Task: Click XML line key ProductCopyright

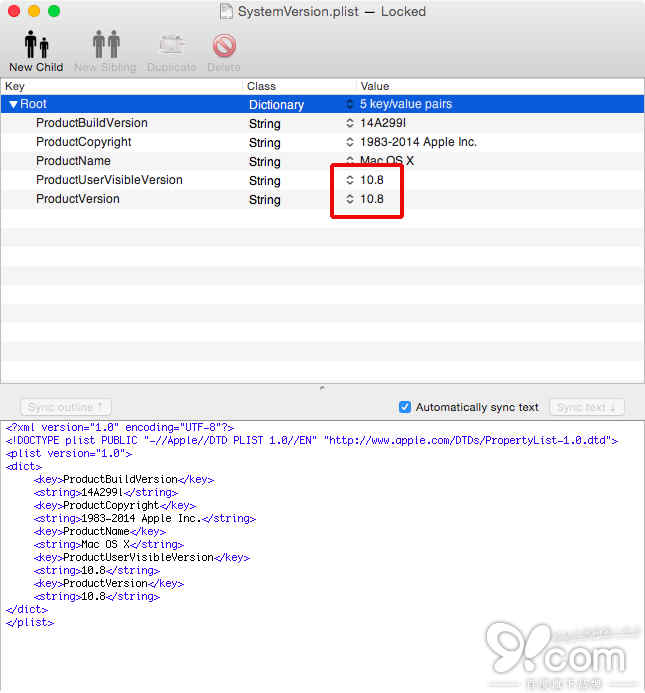Action: 115,505
